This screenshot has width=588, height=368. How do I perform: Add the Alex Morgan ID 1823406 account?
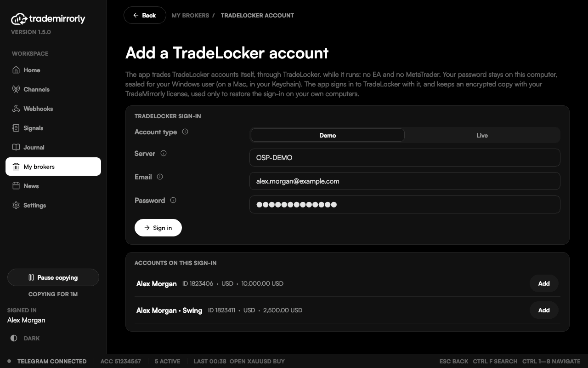(x=544, y=283)
